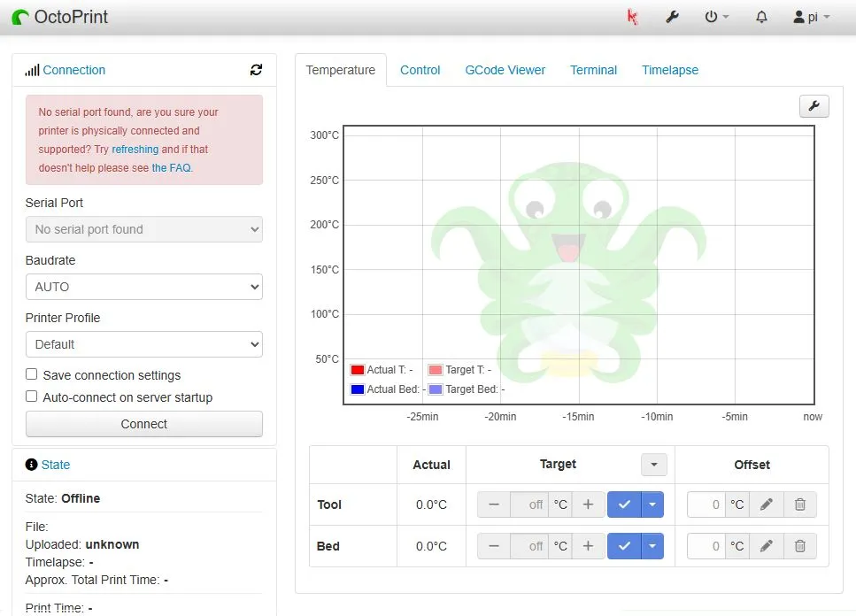Image resolution: width=856 pixels, height=616 pixels.
Task: Open the Baudrate dropdown
Action: (x=144, y=287)
